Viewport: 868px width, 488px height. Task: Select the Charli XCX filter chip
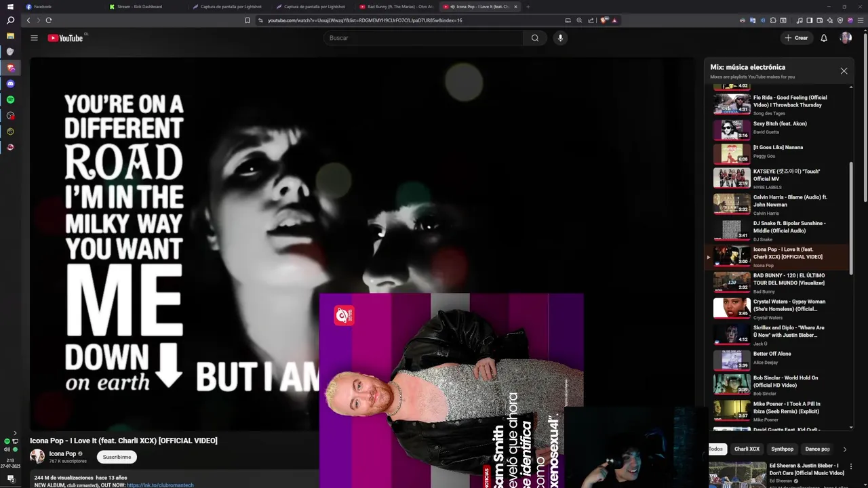click(x=747, y=449)
